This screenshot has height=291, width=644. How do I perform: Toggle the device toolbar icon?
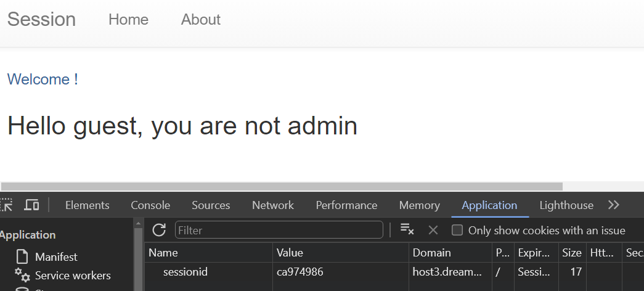coord(31,205)
